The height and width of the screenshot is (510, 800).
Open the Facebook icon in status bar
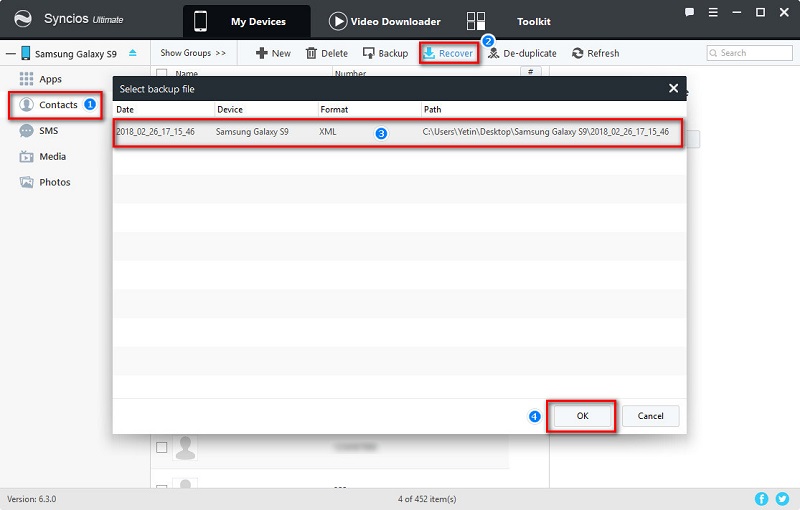(761, 499)
